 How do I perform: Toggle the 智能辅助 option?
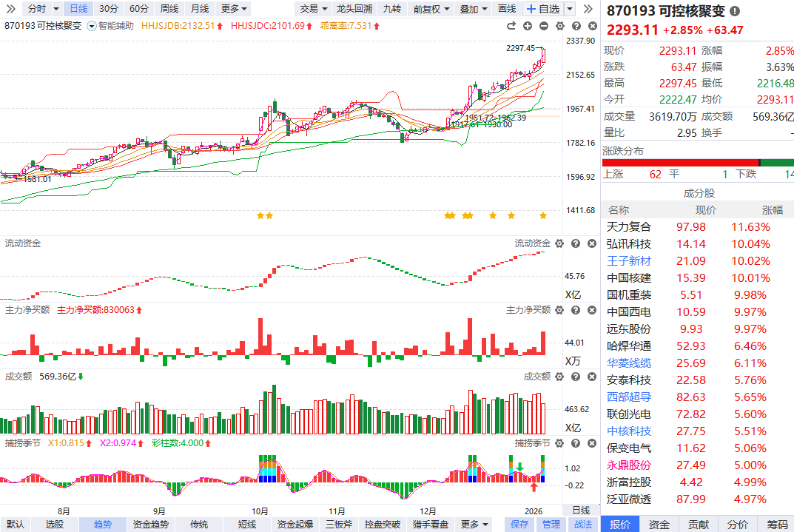pos(111,26)
